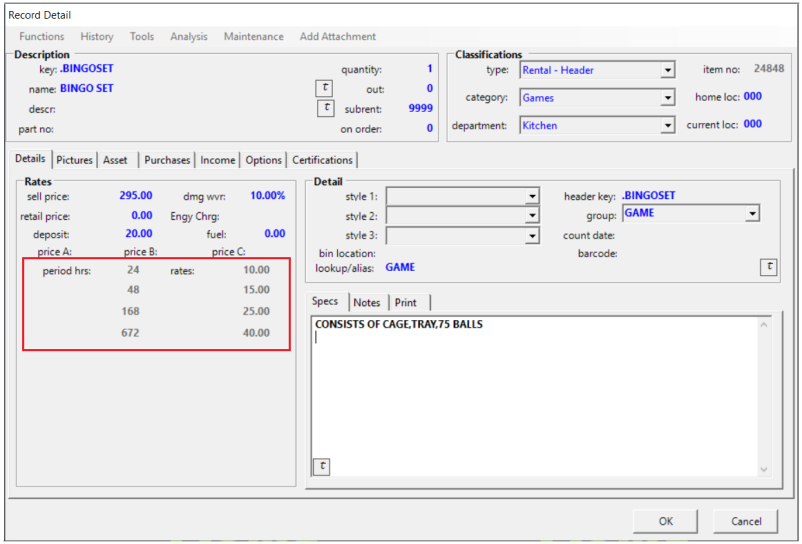Click the 10.00 rate value
This screenshot has width=802, height=544.
(256, 270)
